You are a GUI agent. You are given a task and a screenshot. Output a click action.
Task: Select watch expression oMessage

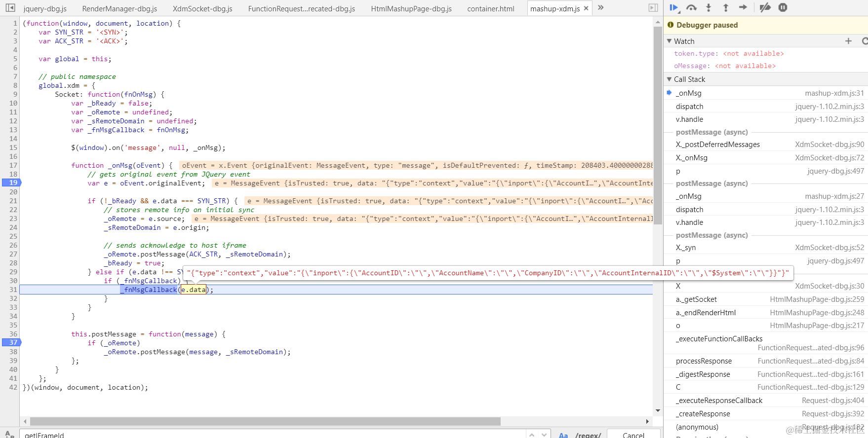(725, 66)
